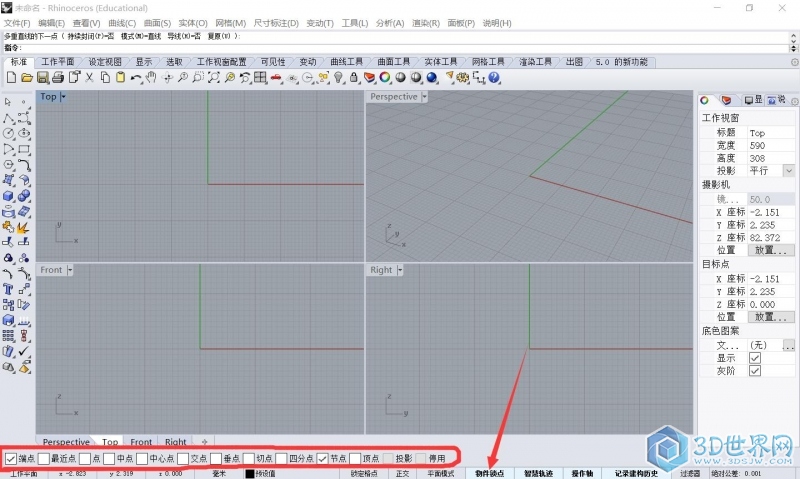800x479 pixels.
Task: Click the 放置... button under 目标点
Action: point(773,316)
